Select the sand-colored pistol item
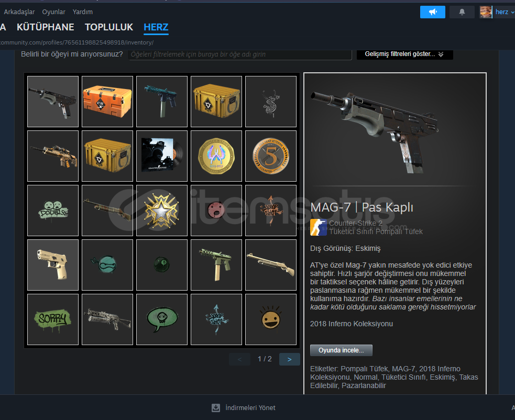Screen dimensions: 515x420 [53, 264]
